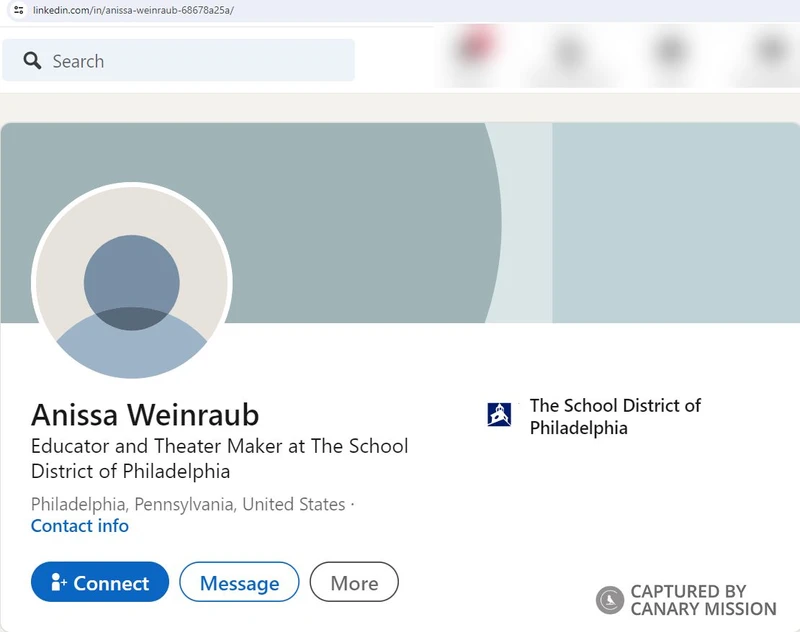Open the More options menu
Image resolution: width=800 pixels, height=632 pixels.
pos(354,582)
